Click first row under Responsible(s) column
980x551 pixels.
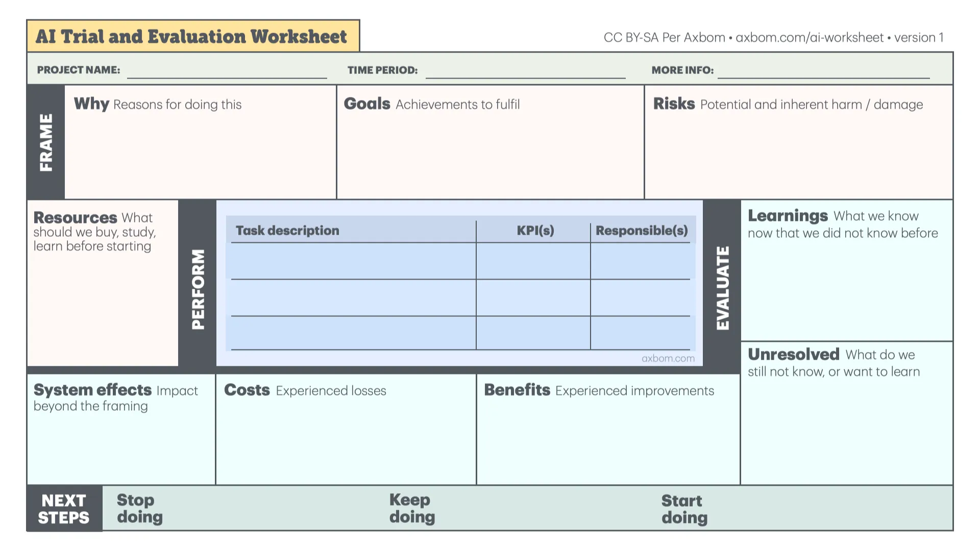point(641,261)
